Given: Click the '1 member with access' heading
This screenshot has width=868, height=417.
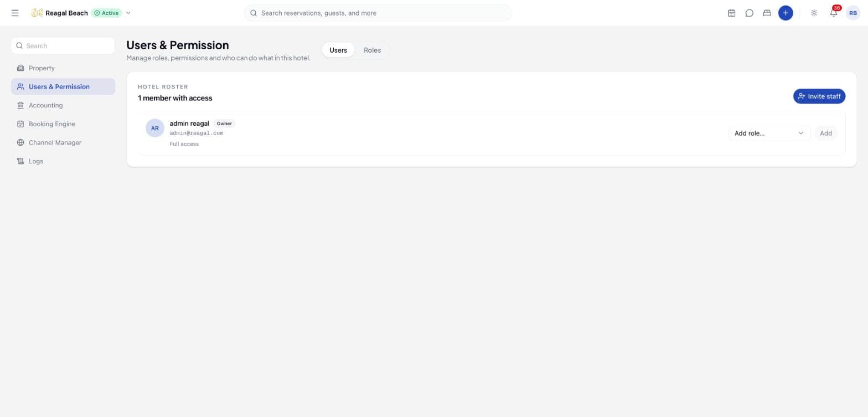Looking at the screenshot, I should point(175,98).
